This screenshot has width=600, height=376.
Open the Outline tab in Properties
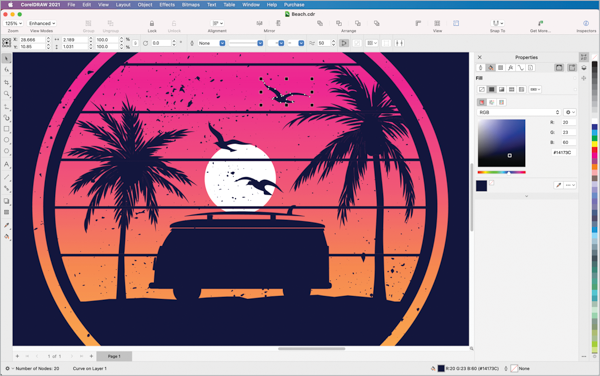(x=481, y=68)
